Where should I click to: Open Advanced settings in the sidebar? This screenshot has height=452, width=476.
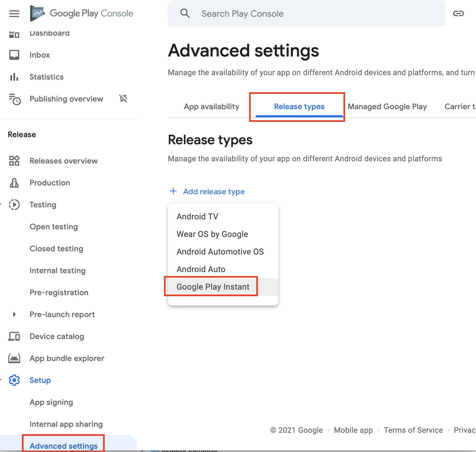63,446
